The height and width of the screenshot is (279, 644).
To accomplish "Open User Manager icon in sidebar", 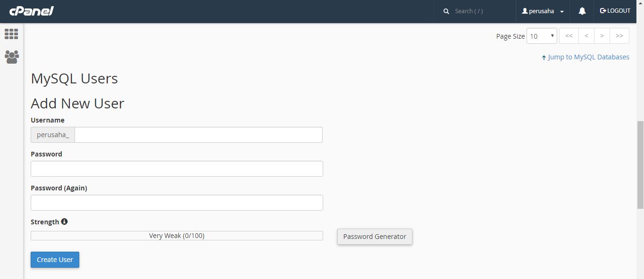I will [x=11, y=57].
